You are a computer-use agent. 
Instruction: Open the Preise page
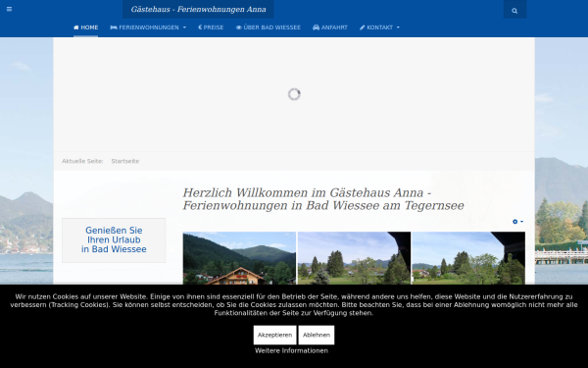[211, 27]
